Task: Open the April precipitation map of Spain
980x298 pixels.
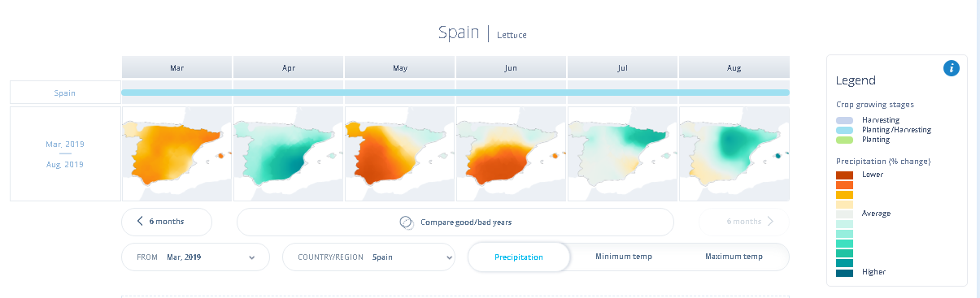Action: click(289, 153)
